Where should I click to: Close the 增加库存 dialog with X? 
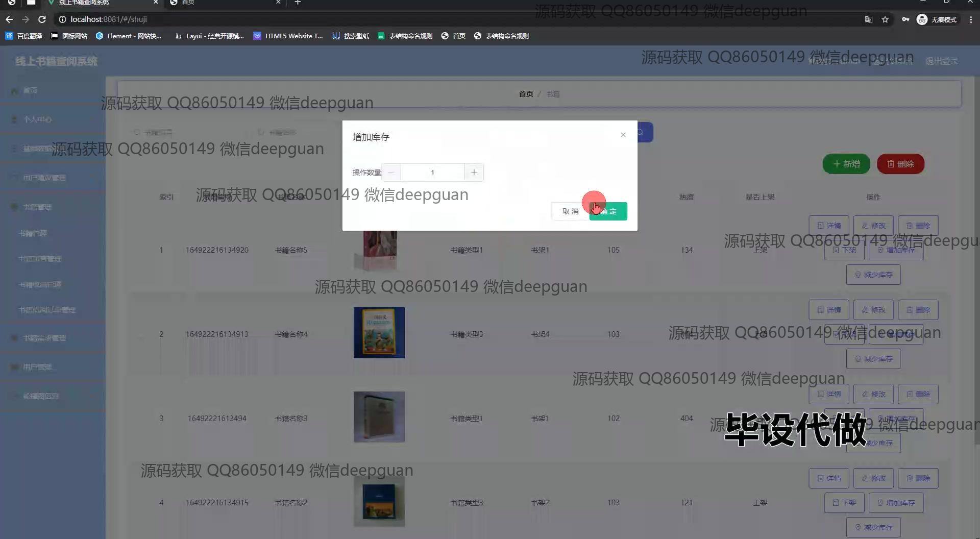623,135
